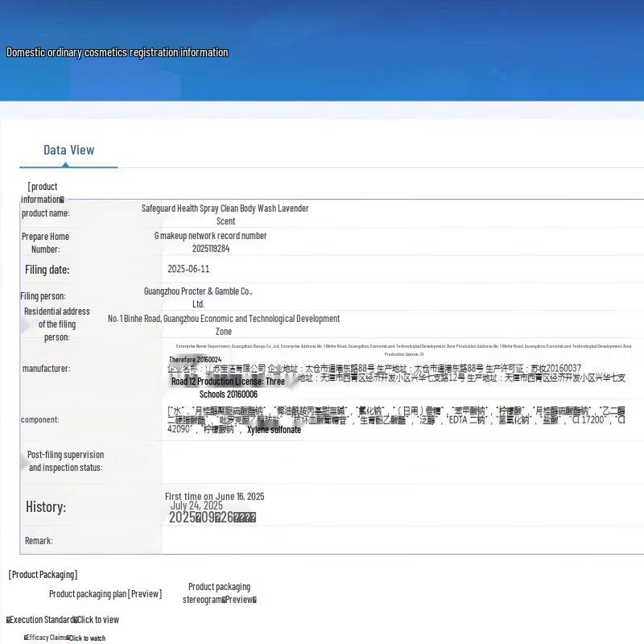Select the product information section header
The image size is (644, 644).
tap(43, 192)
